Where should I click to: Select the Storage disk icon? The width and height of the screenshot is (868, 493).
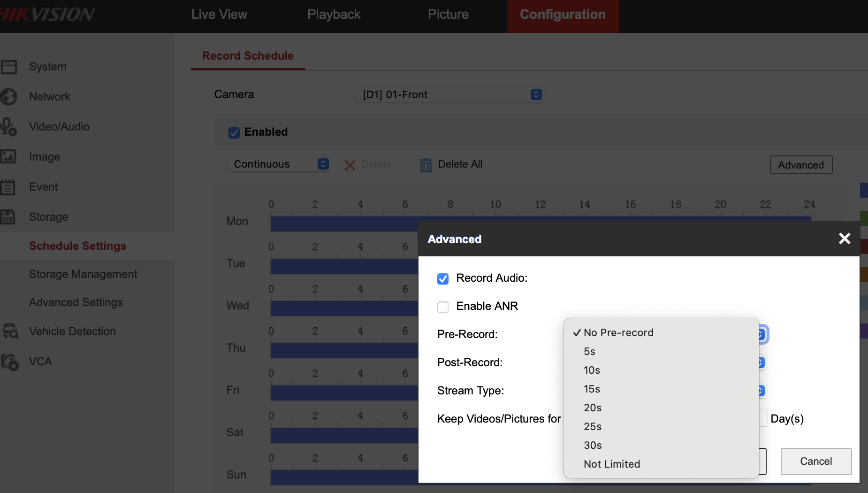(x=9, y=217)
